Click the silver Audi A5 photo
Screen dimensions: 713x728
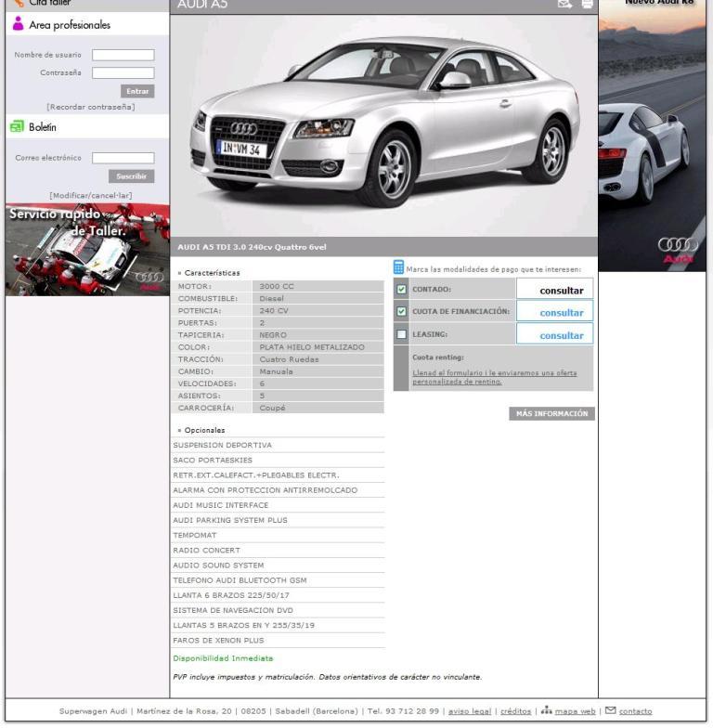383,125
